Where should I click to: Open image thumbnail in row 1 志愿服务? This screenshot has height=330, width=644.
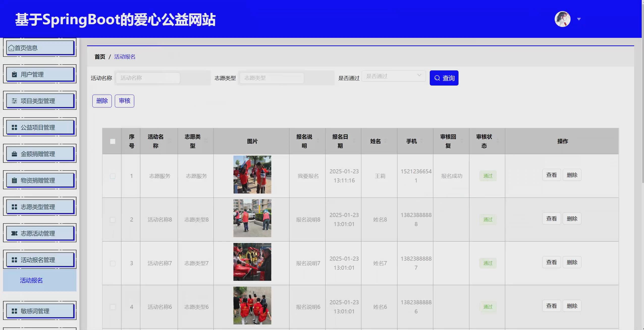[252, 175]
